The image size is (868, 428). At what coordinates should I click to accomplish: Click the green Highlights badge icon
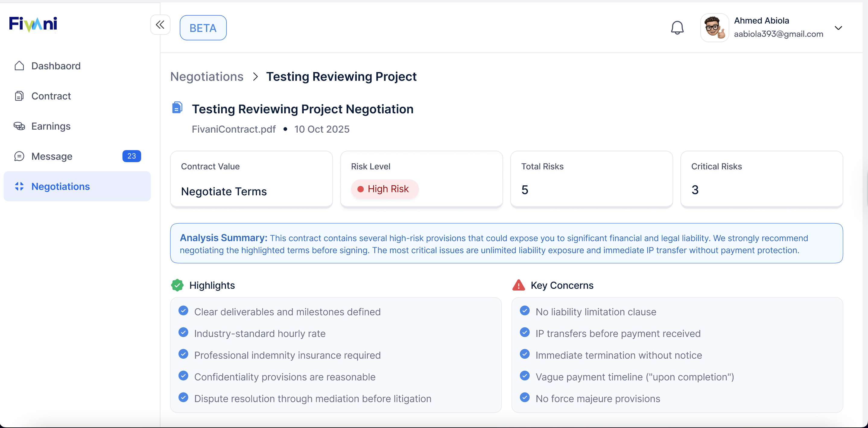[x=177, y=285]
